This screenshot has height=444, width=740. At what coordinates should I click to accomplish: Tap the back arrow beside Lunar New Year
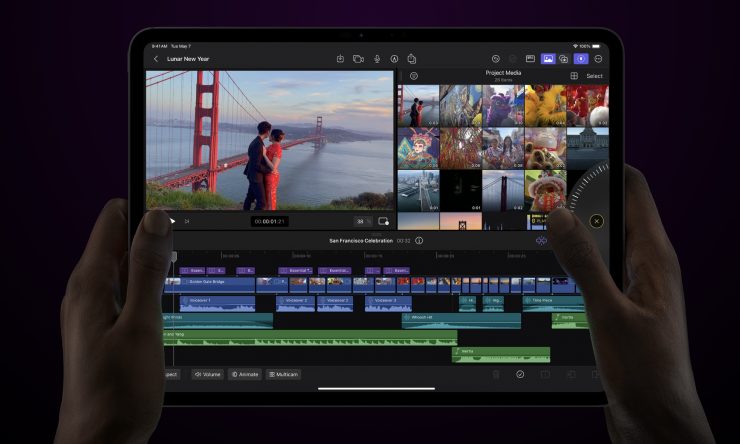[x=156, y=59]
